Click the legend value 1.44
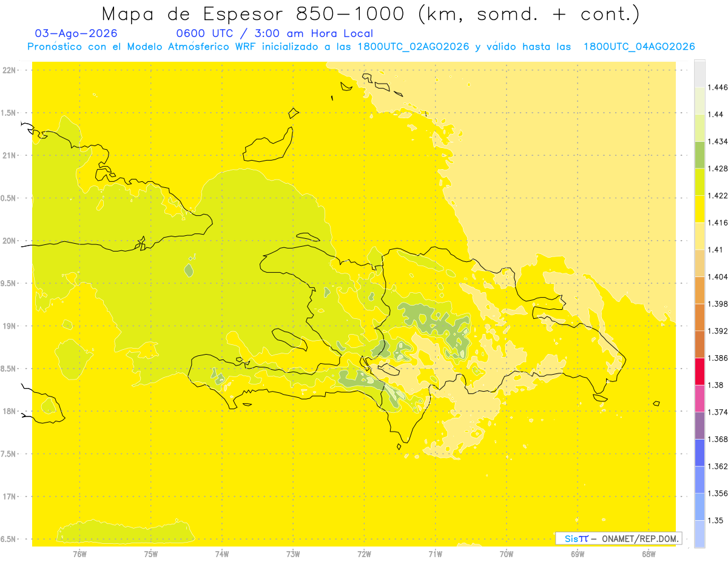Image resolution: width=728 pixels, height=562 pixels. click(716, 115)
